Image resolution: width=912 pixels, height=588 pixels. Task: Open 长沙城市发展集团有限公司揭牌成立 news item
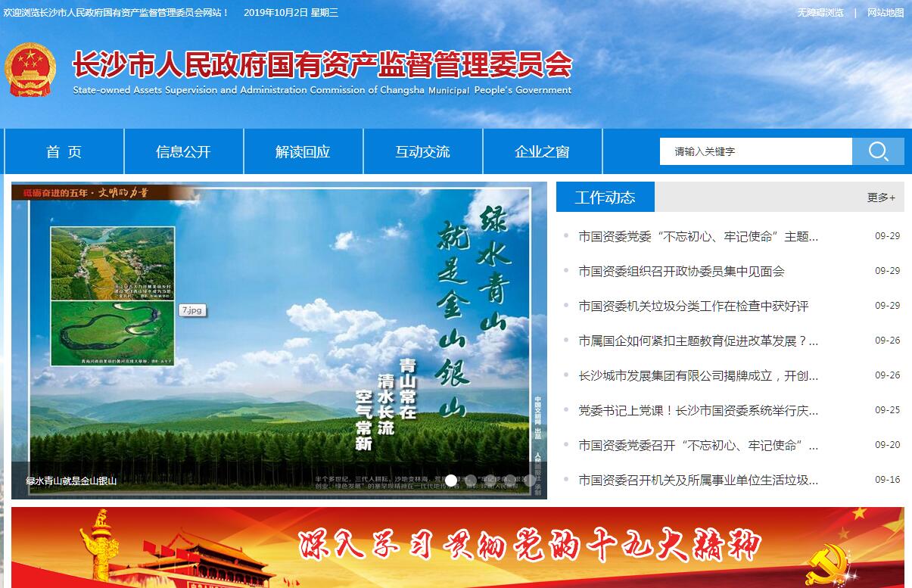(x=698, y=375)
